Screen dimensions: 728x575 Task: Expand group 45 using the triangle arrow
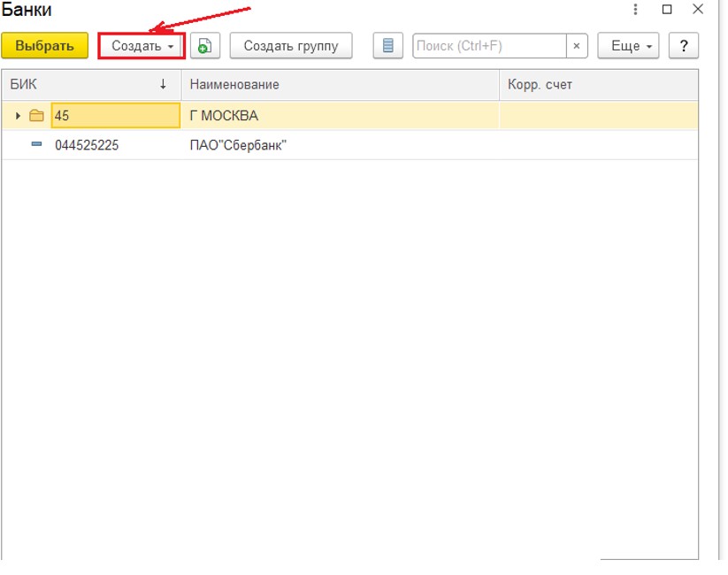[18, 116]
